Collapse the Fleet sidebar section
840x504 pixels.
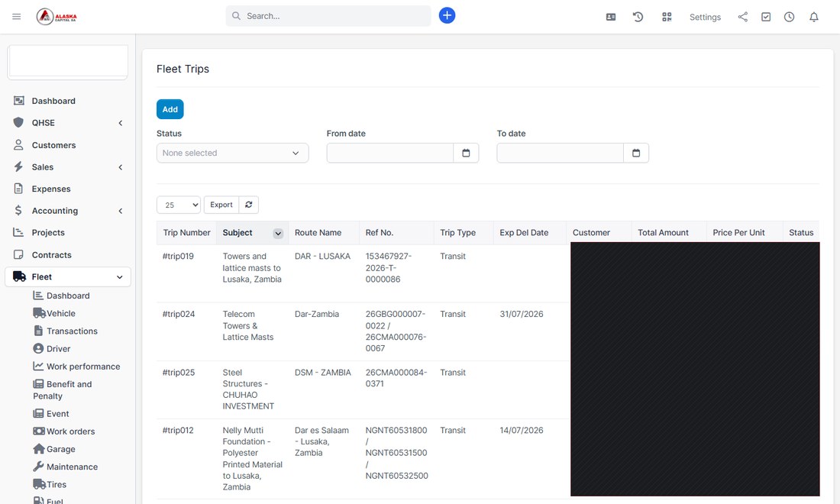[67, 277]
